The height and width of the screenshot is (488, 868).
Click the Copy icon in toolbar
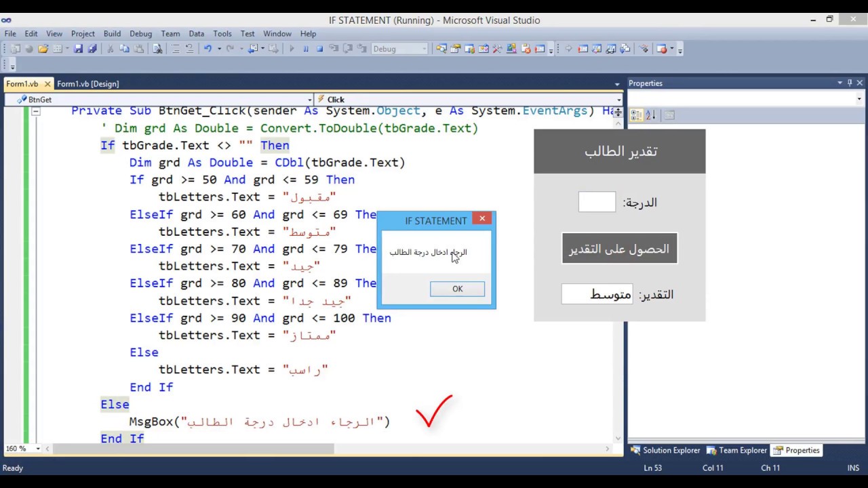(124, 49)
